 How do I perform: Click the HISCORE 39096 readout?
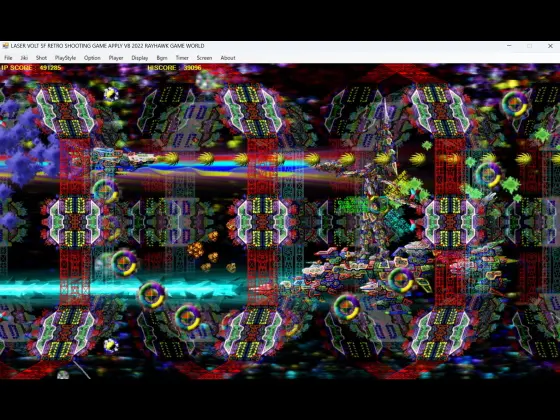point(175,68)
